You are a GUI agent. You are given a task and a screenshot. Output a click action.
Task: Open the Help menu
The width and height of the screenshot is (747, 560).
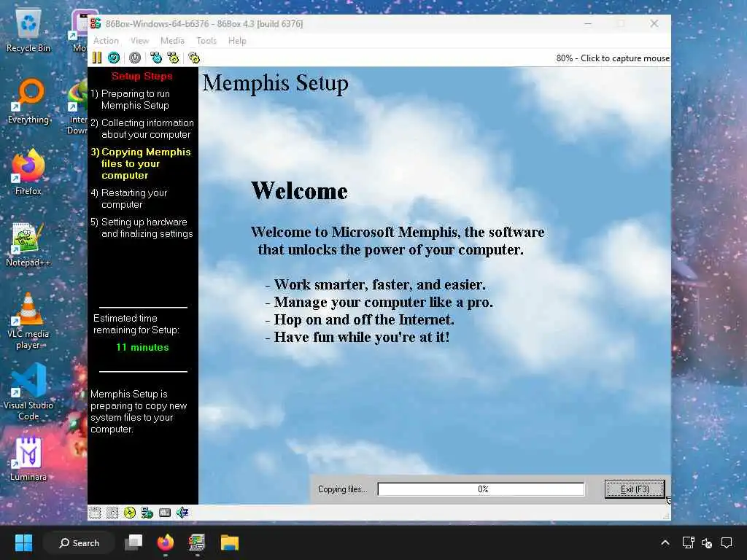click(x=237, y=41)
